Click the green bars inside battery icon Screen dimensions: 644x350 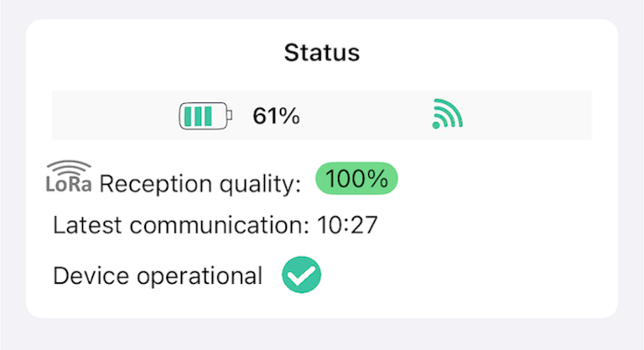pyautogui.click(x=198, y=117)
